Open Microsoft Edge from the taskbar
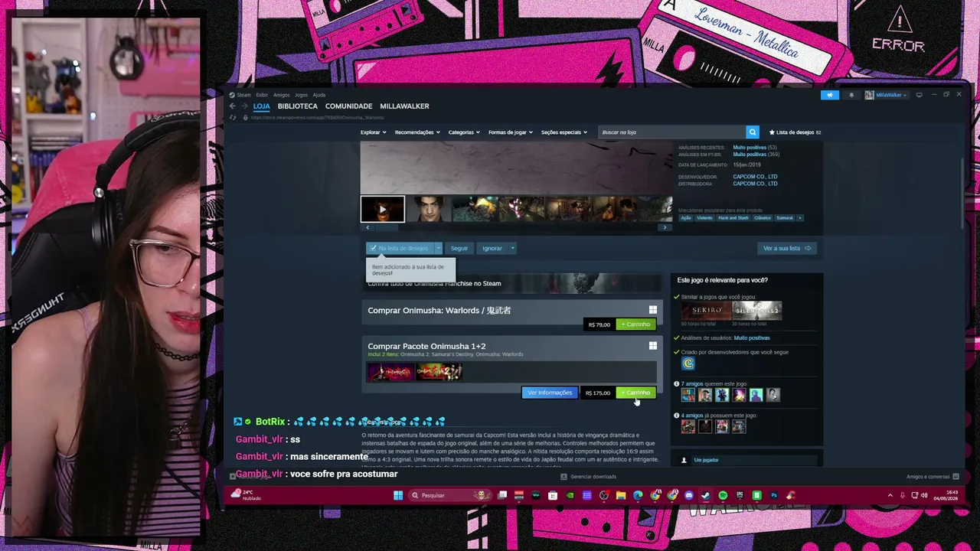The image size is (980, 551). (x=638, y=495)
